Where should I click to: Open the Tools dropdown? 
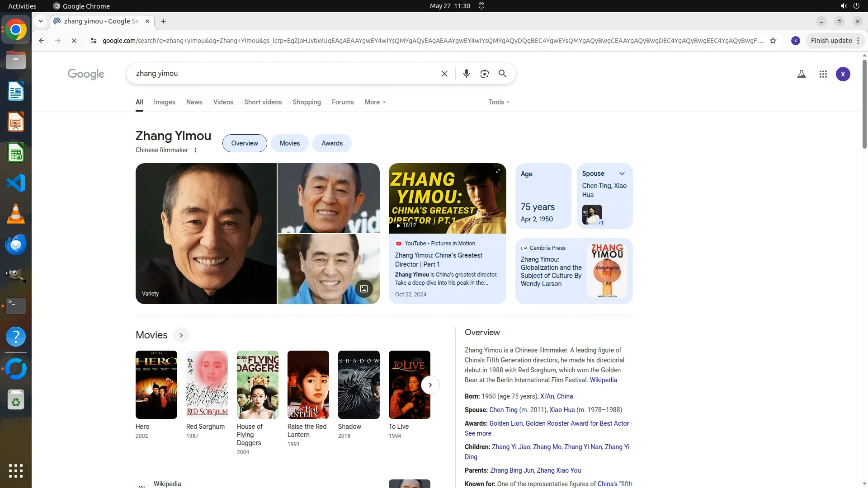499,102
